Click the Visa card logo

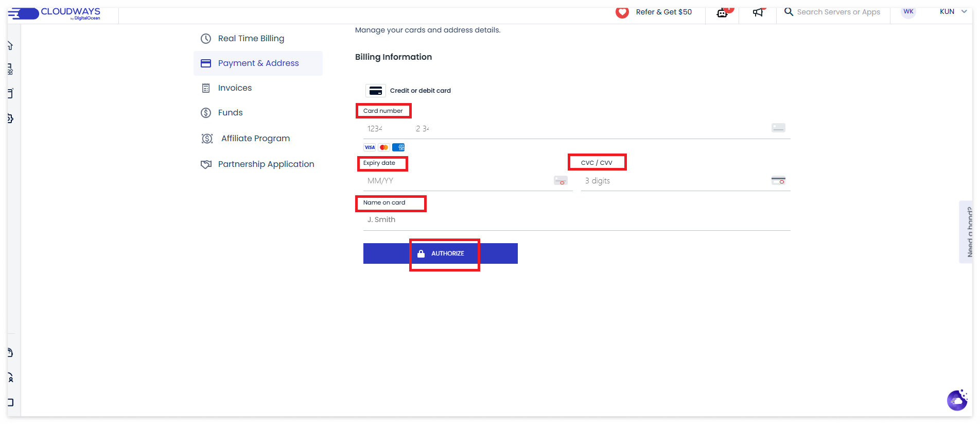click(370, 147)
